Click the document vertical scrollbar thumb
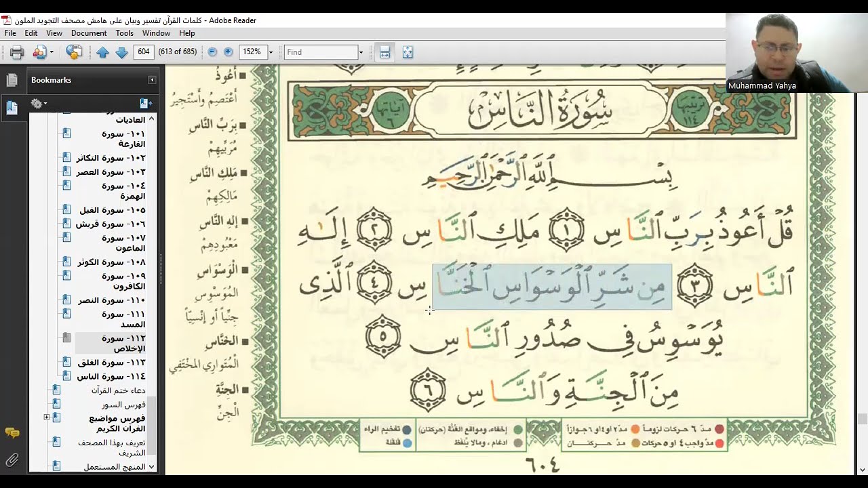868x488 pixels. 863,419
